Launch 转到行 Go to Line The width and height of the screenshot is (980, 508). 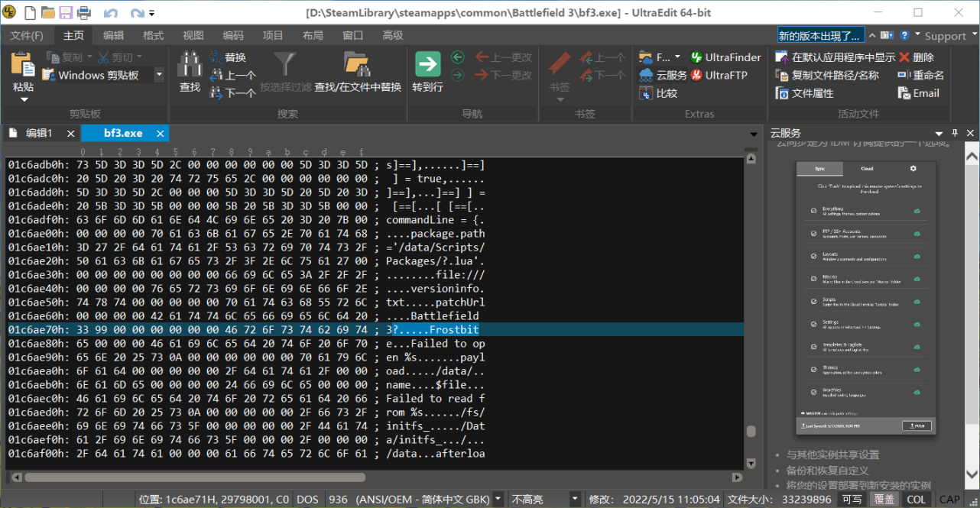pos(427,73)
